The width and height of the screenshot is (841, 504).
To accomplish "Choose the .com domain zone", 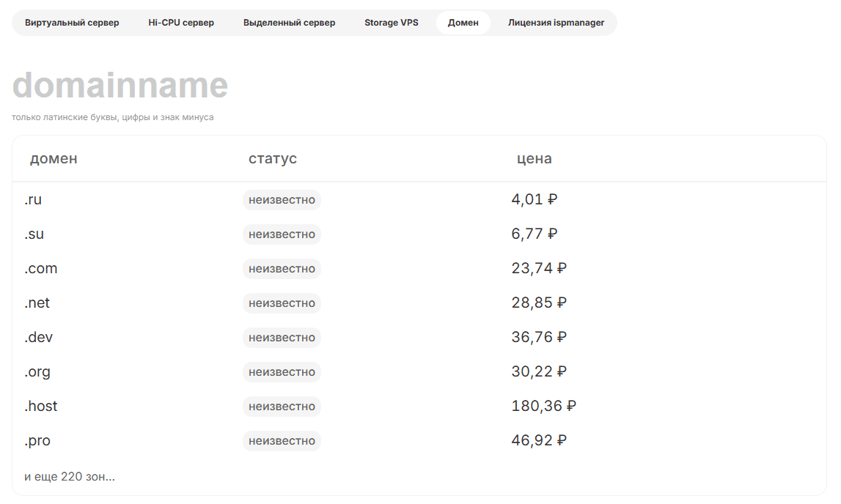I will pyautogui.click(x=41, y=269).
